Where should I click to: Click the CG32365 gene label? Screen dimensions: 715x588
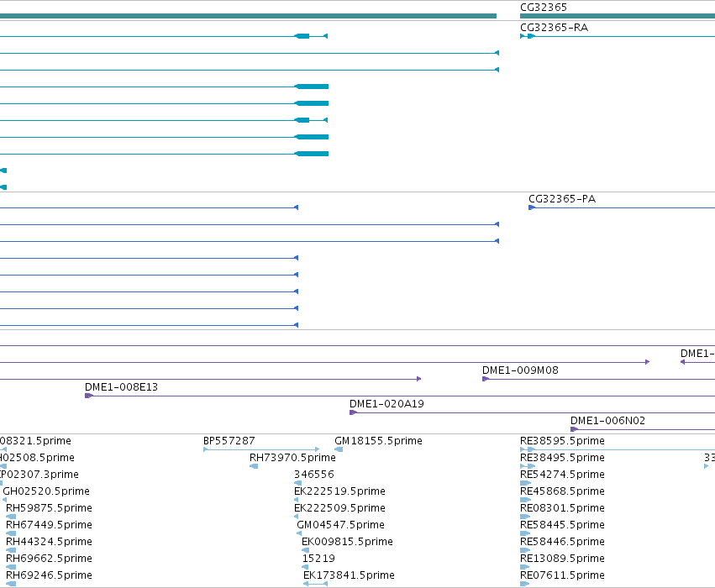(543, 8)
